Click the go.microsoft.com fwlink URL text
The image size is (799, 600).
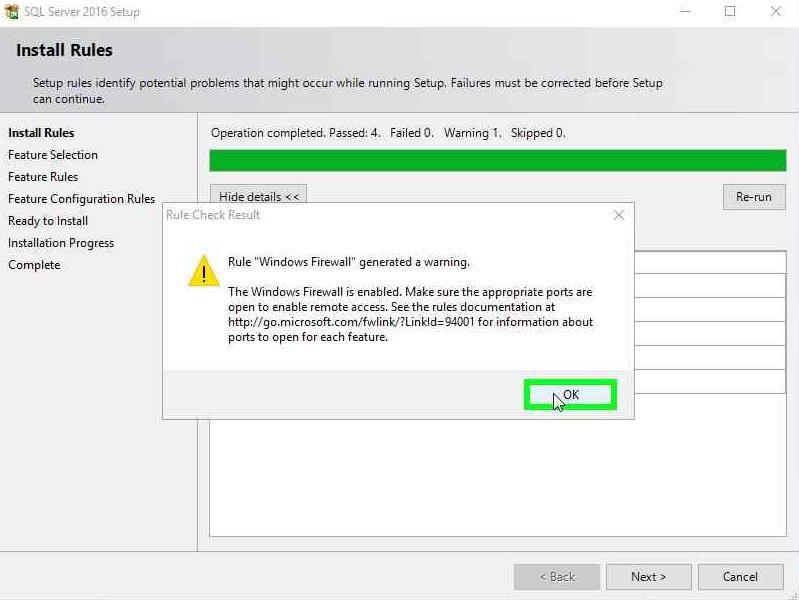pyautogui.click(x=352, y=322)
